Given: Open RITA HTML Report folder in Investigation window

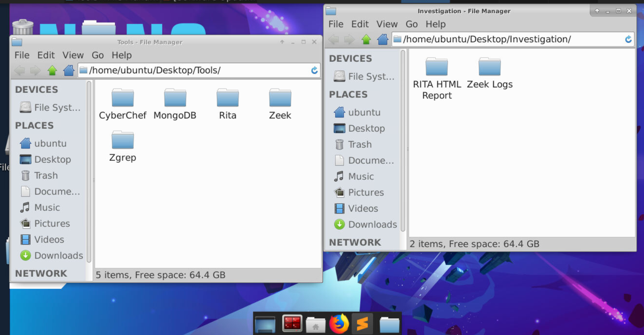Looking at the screenshot, I should click(x=437, y=78).
